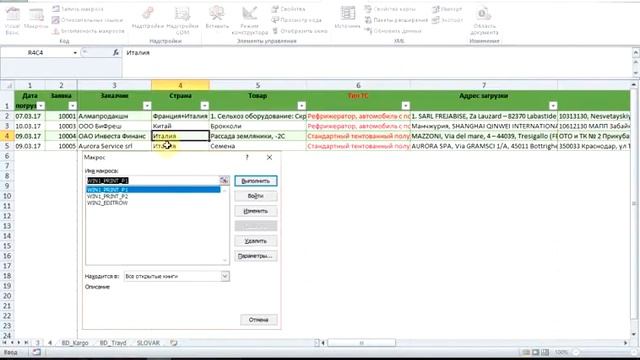Open COM Add-ins button

click(182, 20)
